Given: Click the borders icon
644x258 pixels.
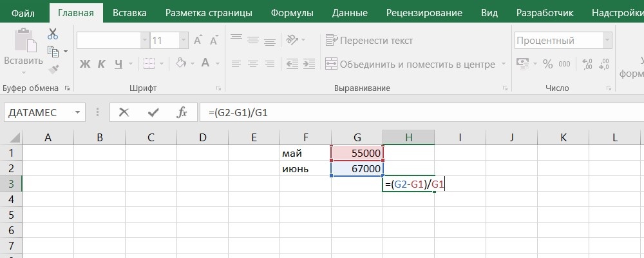Looking at the screenshot, I should point(149,64).
